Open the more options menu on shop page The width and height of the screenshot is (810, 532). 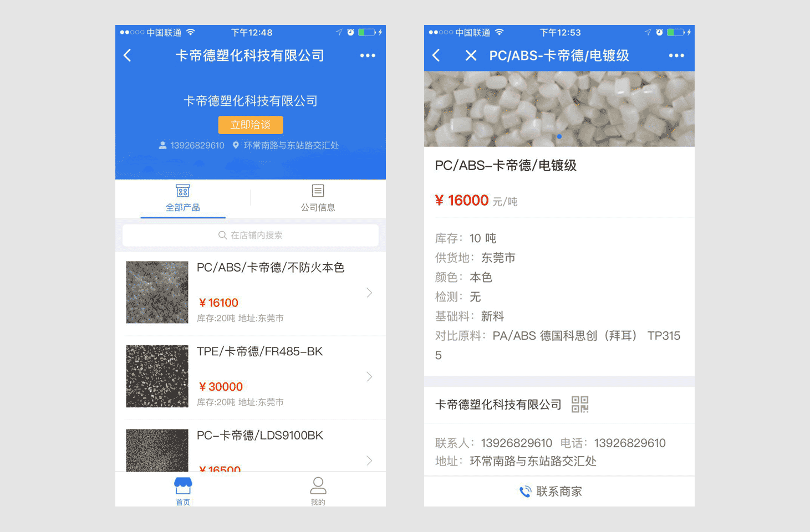368,55
